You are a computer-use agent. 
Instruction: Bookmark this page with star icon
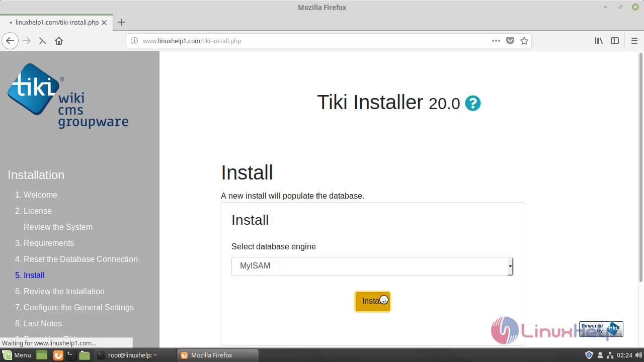tap(524, 41)
